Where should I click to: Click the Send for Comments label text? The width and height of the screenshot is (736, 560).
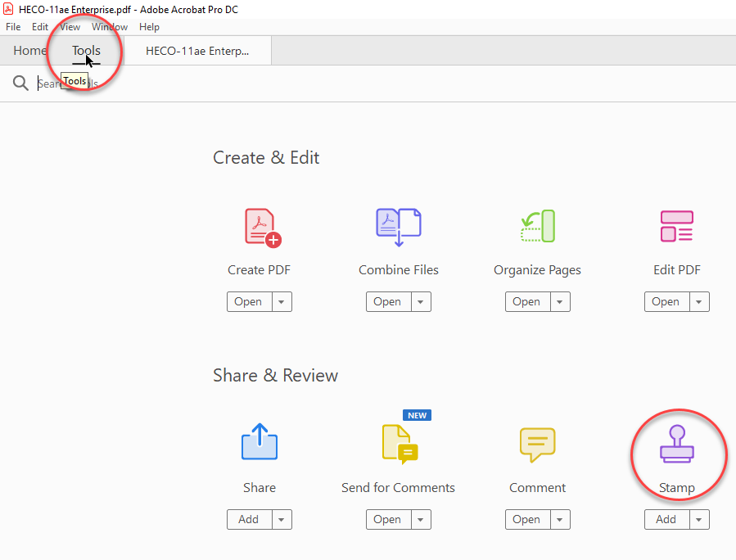pyautogui.click(x=398, y=488)
